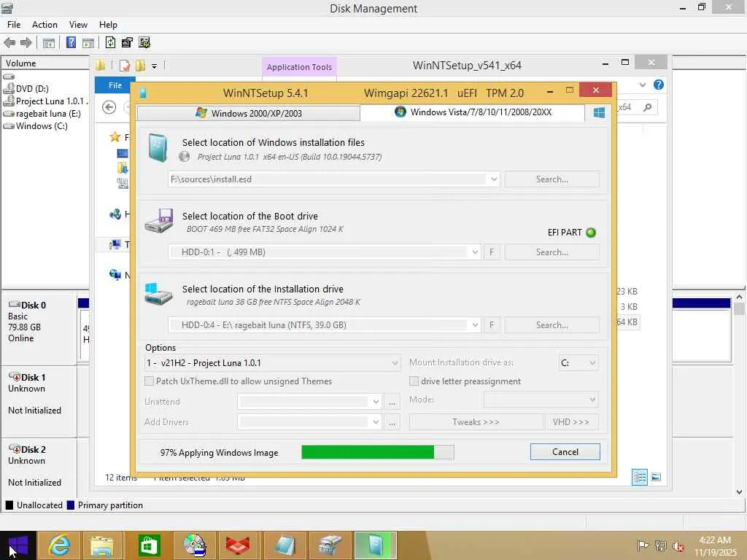
Task: Click the disc imaging tool on taskbar
Action: pyautogui.click(x=194, y=545)
